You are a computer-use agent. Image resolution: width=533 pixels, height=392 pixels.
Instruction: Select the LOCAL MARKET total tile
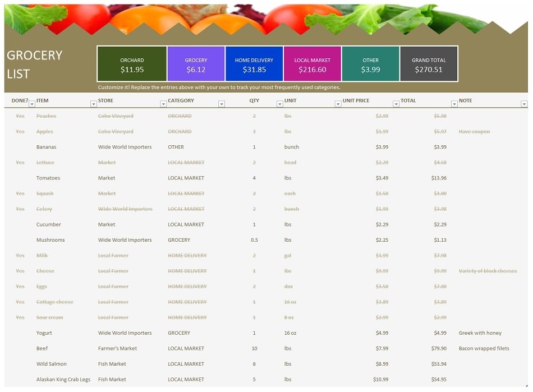[313, 63]
